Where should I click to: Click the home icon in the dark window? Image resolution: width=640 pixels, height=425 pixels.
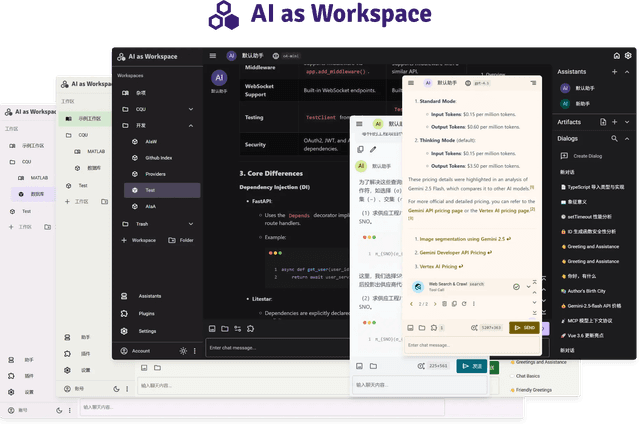(617, 56)
